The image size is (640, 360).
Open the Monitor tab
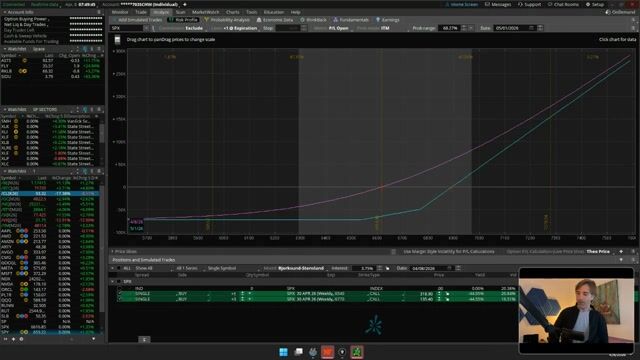(120, 12)
